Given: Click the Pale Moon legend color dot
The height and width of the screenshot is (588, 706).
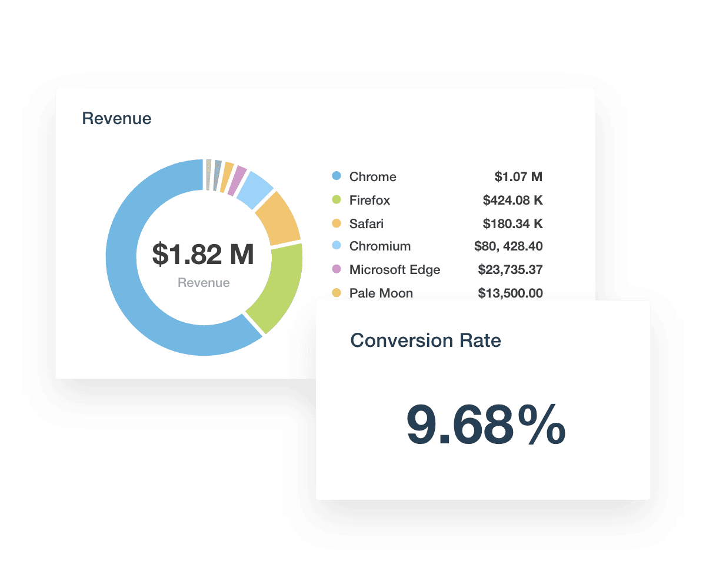Looking at the screenshot, I should click(x=335, y=293).
